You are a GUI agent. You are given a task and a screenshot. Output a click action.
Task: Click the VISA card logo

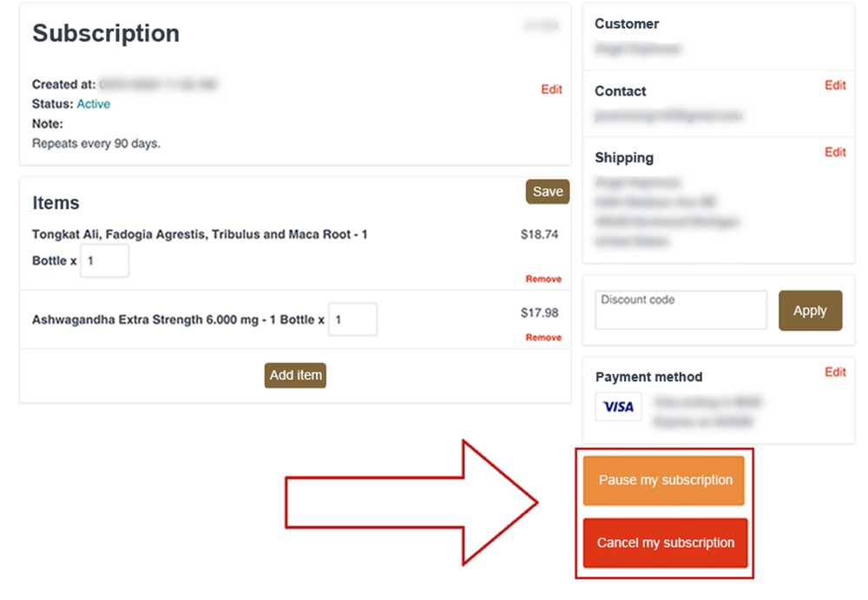coord(618,406)
